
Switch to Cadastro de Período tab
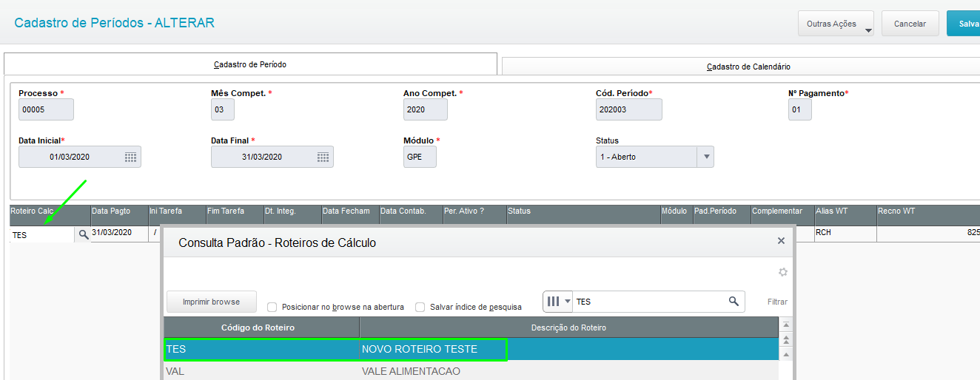(250, 64)
